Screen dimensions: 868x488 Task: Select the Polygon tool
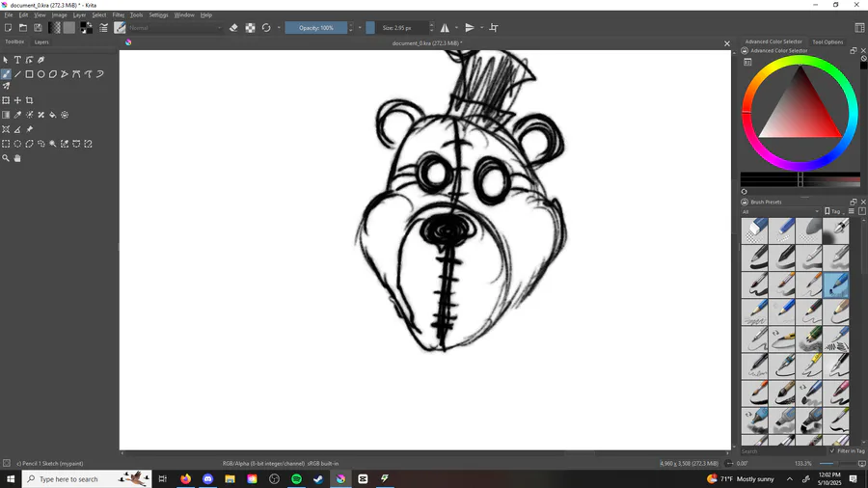click(53, 74)
